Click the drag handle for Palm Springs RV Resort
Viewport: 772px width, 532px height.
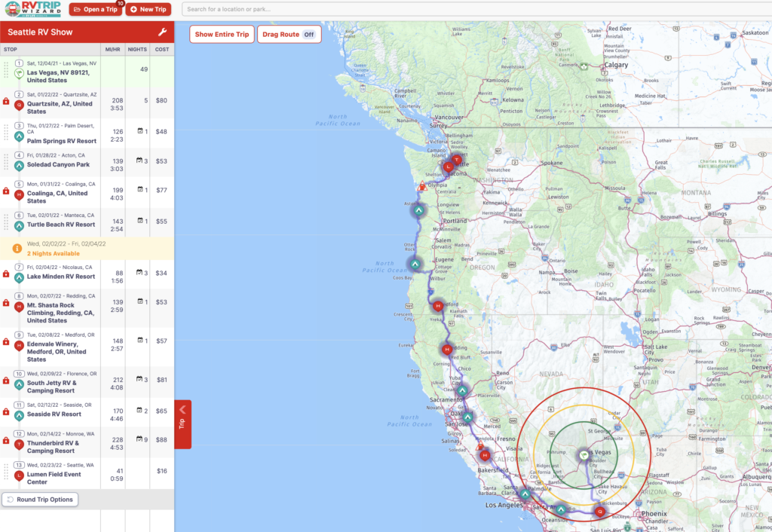click(x=6, y=133)
